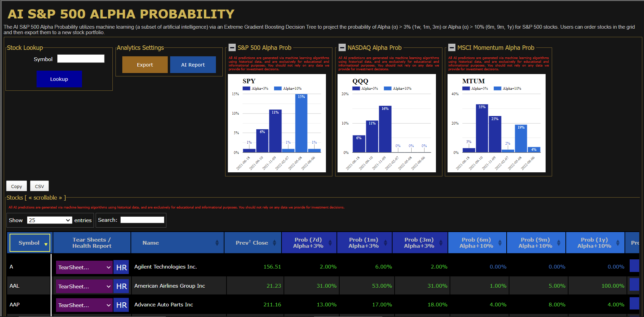
Task: Click the 100.00% value in AAL row
Action: coord(613,286)
